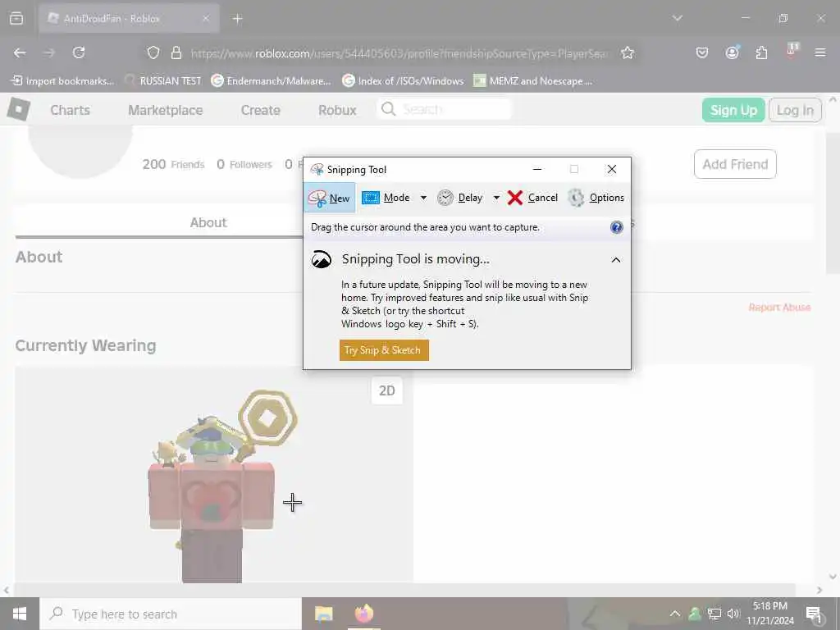The height and width of the screenshot is (630, 840).
Task: Click the Snip & Sketch logo icon
Action: (322, 259)
